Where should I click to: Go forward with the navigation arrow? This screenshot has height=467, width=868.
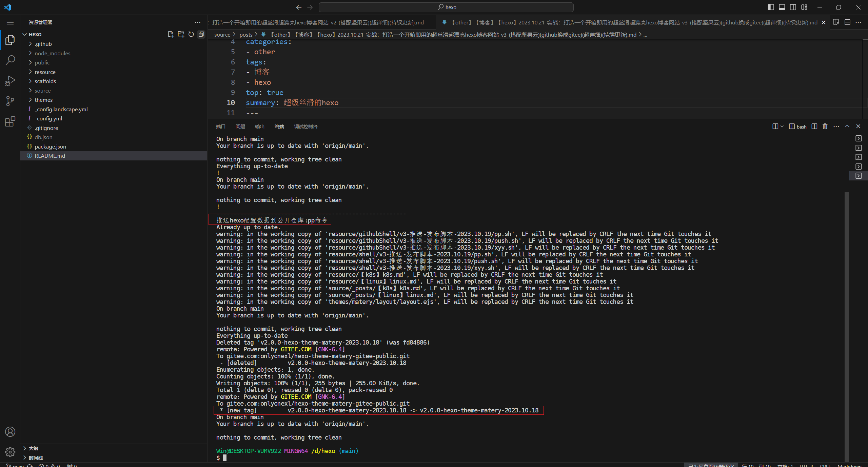[x=310, y=7]
